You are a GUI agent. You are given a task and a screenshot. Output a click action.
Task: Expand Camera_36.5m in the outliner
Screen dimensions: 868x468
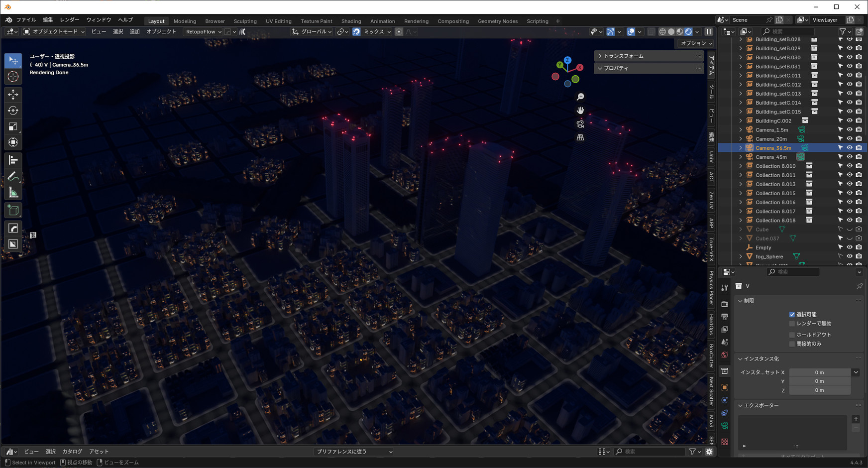point(741,148)
